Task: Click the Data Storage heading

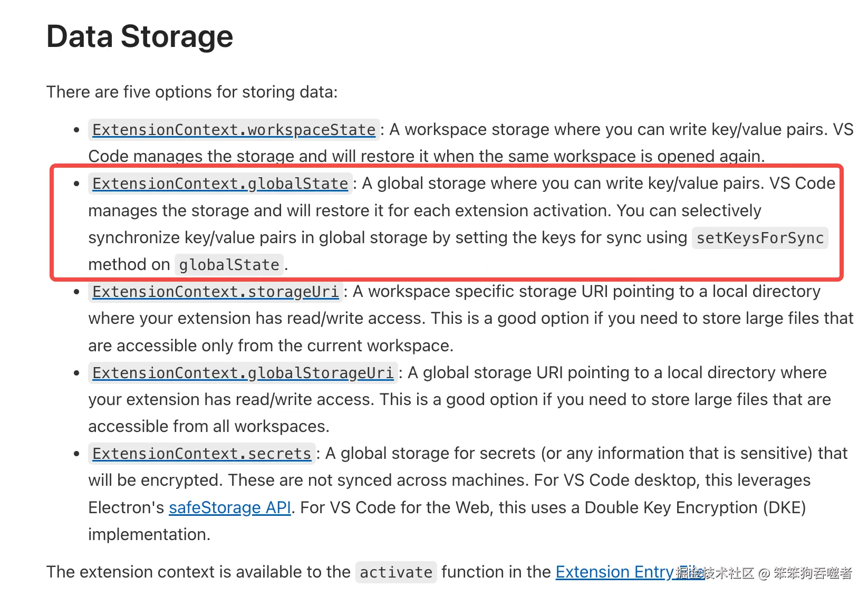Action: tap(140, 36)
